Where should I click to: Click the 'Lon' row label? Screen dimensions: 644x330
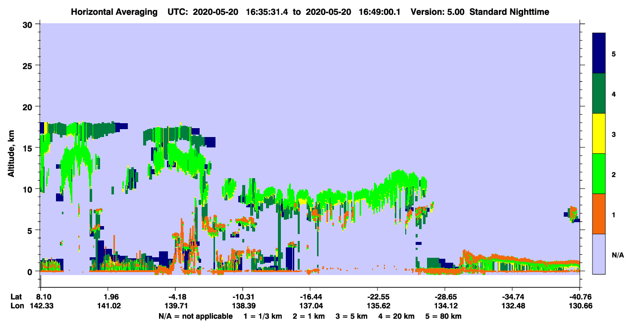[x=17, y=306]
